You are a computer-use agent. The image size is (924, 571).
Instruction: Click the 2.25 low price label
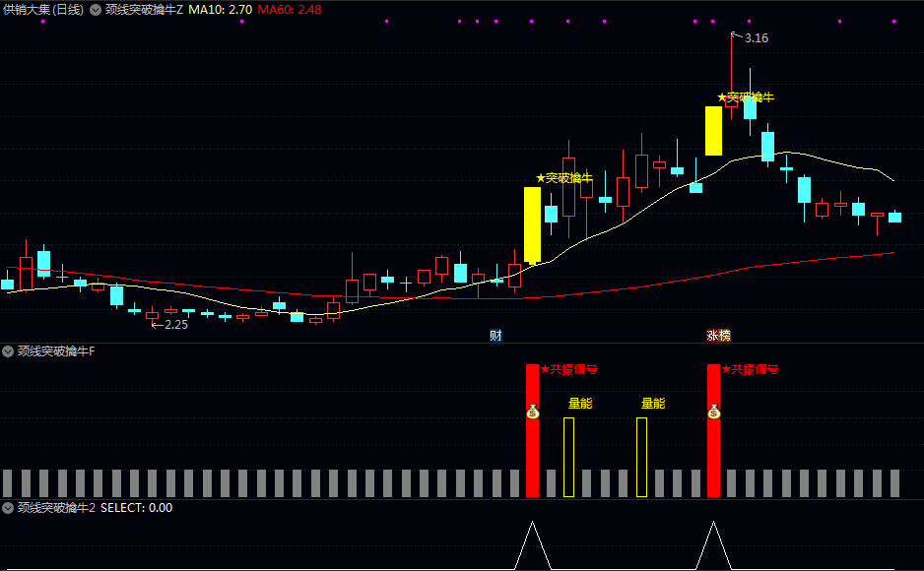tap(176, 324)
